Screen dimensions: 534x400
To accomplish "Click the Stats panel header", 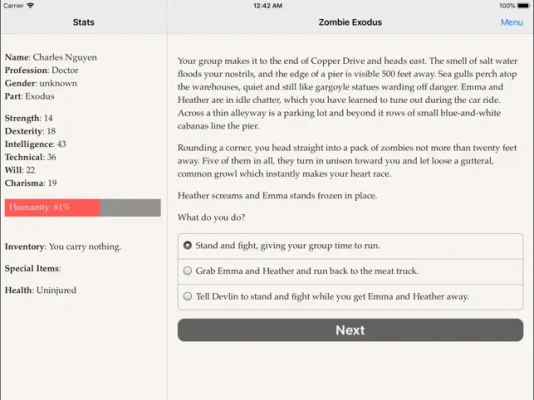I will click(x=83, y=22).
